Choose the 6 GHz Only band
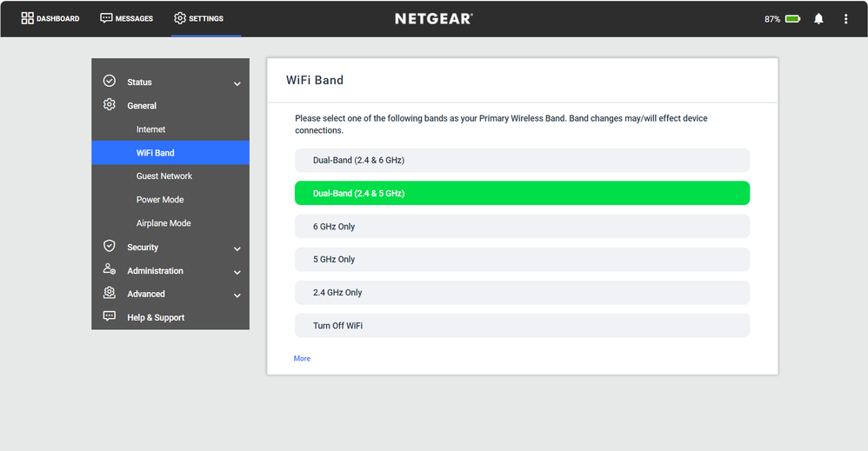The image size is (868, 451). [522, 226]
